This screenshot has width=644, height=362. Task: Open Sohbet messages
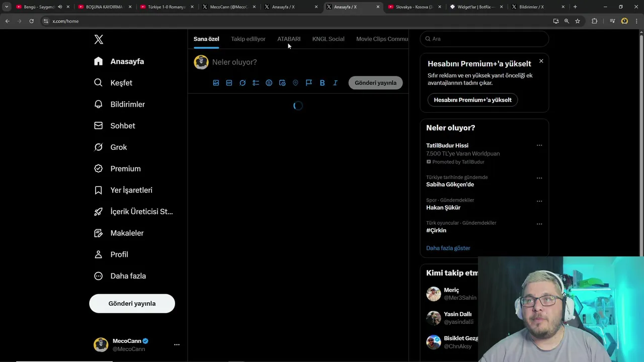pos(115,126)
